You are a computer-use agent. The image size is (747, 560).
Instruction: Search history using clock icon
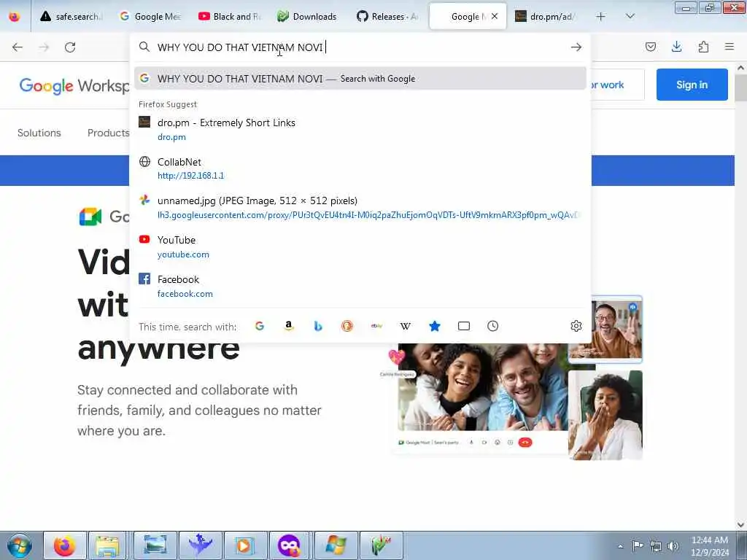(x=492, y=326)
